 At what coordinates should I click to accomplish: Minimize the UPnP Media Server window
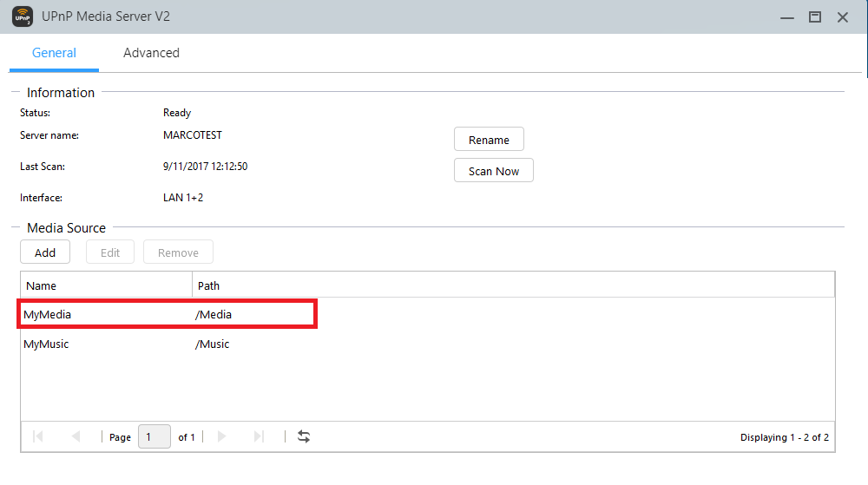click(786, 17)
